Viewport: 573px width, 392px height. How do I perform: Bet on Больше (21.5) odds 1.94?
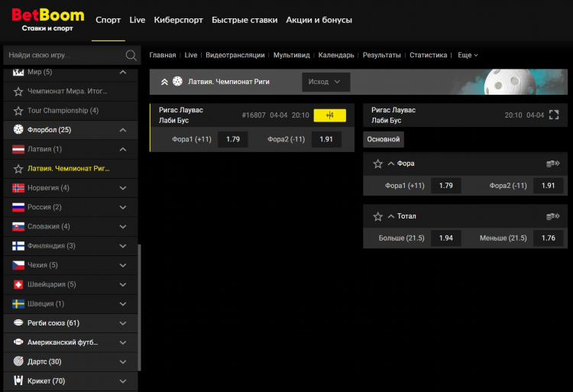446,238
